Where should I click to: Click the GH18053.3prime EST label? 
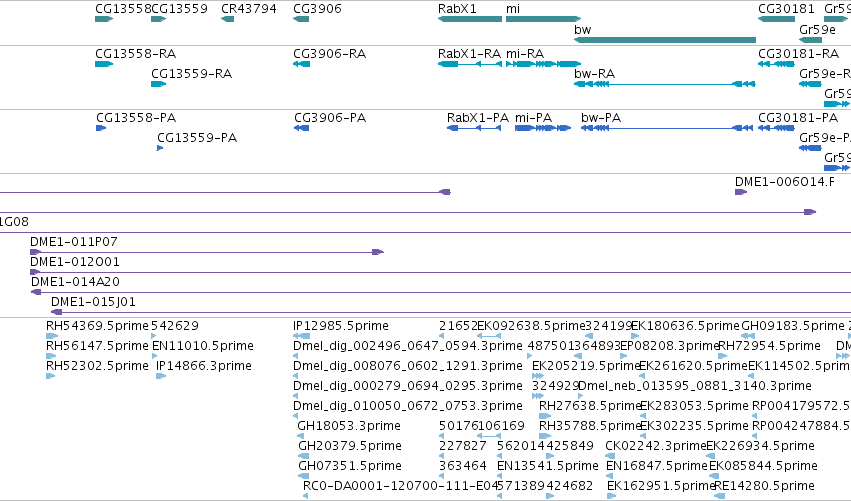click(349, 426)
